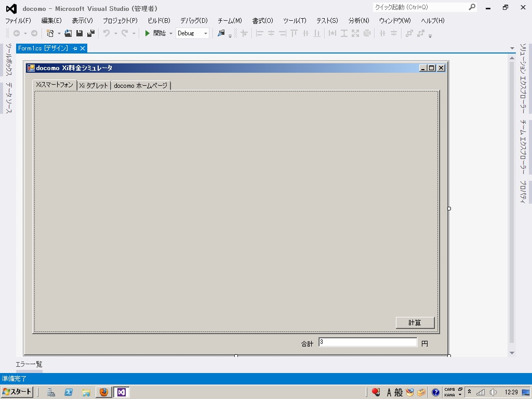The image size is (532, 399).
Task: Open the ヘルプ(H) menu
Action: pyautogui.click(x=433, y=21)
